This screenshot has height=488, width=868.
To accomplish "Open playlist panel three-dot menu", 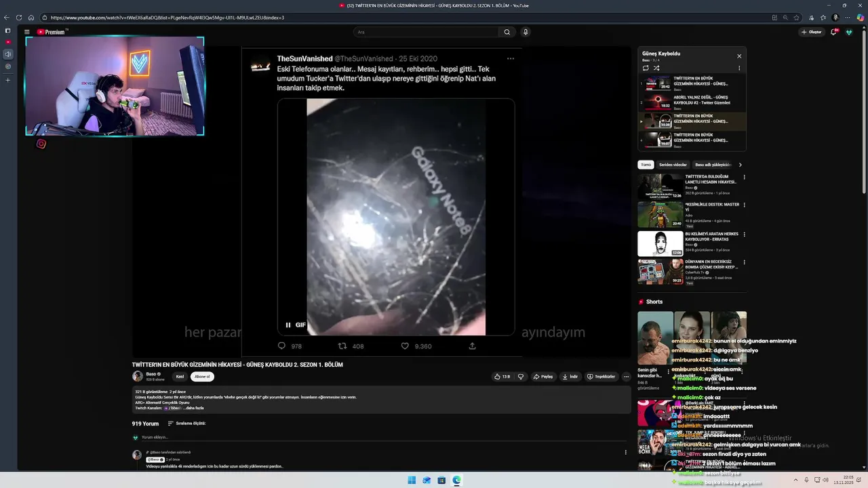I will [739, 68].
